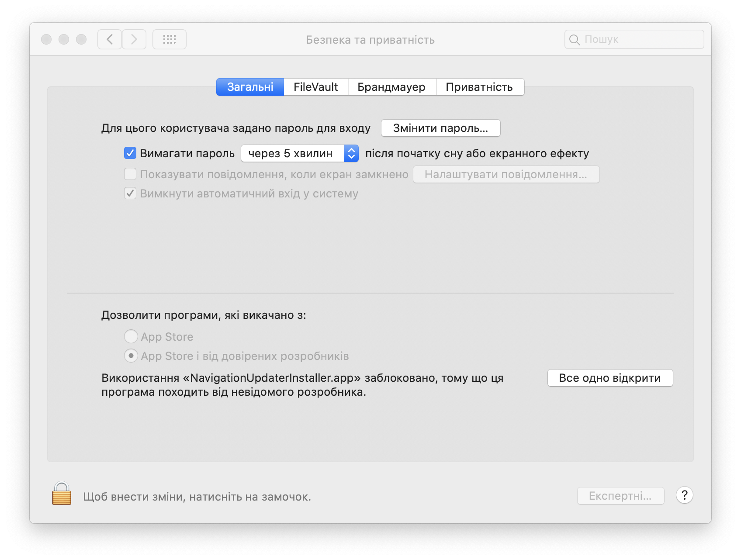Viewport: 741px width, 560px height.
Task: Click "Все одно відкрити" button
Action: pos(610,378)
